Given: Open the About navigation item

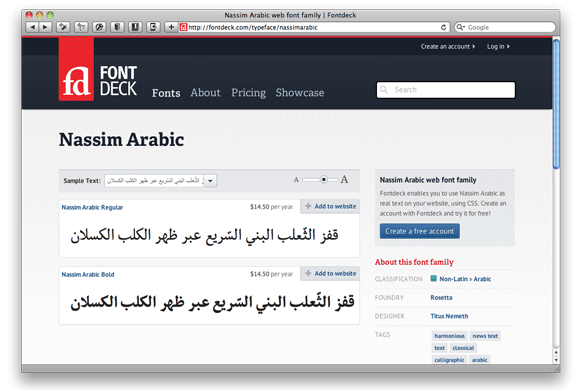Looking at the screenshot, I should pyautogui.click(x=205, y=93).
